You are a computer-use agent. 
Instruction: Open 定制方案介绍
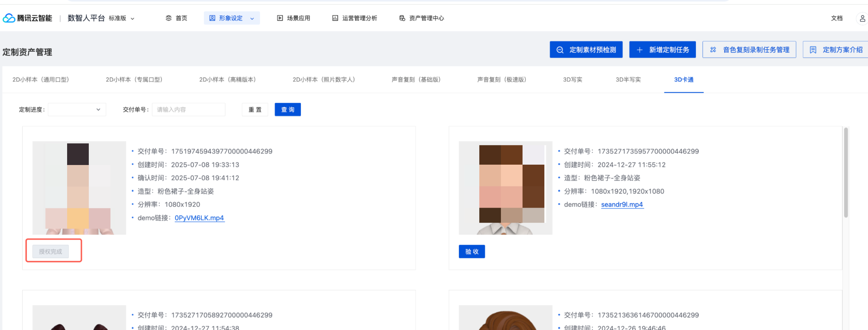[836, 50]
